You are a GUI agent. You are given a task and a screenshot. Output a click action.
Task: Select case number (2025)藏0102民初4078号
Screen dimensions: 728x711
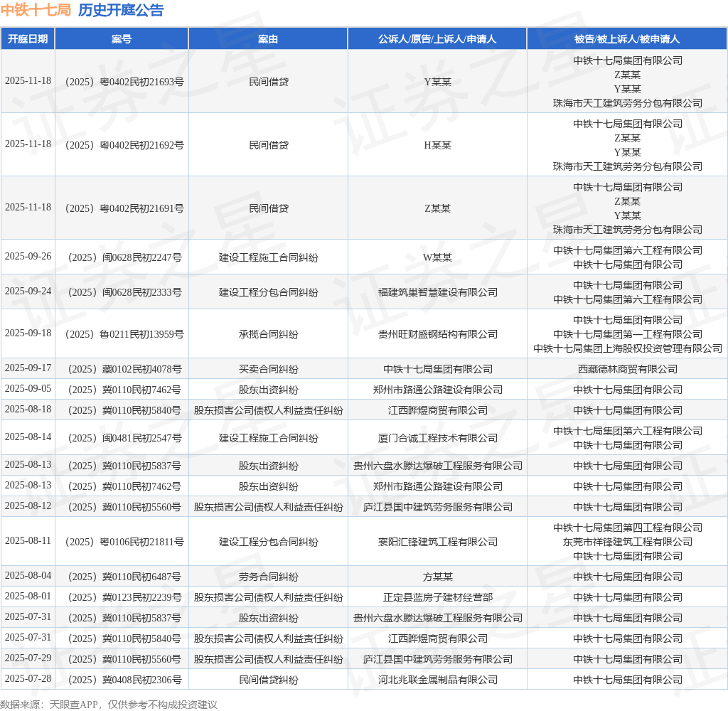[122, 369]
